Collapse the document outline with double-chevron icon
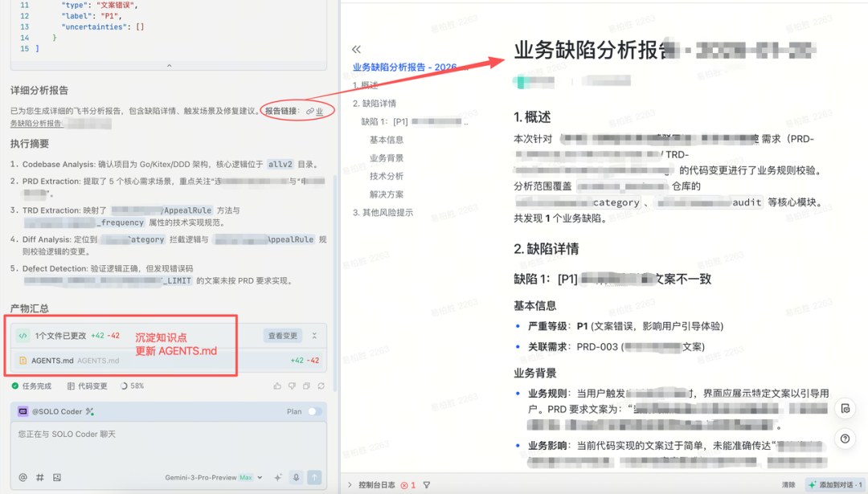The width and height of the screenshot is (868, 494). point(357,49)
